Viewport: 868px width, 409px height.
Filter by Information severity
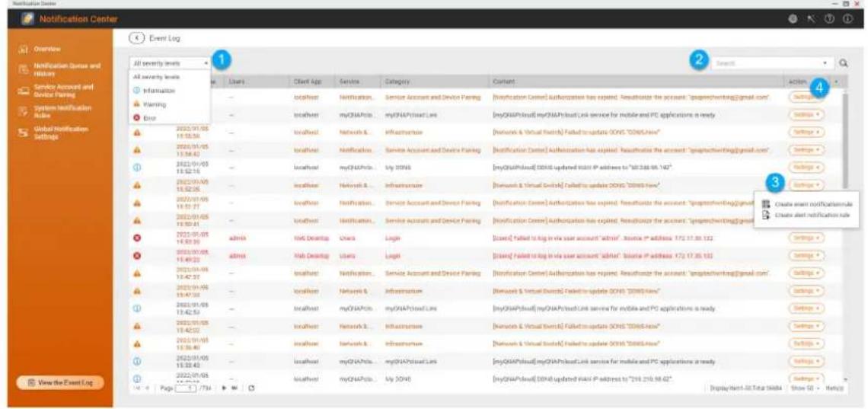(169, 91)
